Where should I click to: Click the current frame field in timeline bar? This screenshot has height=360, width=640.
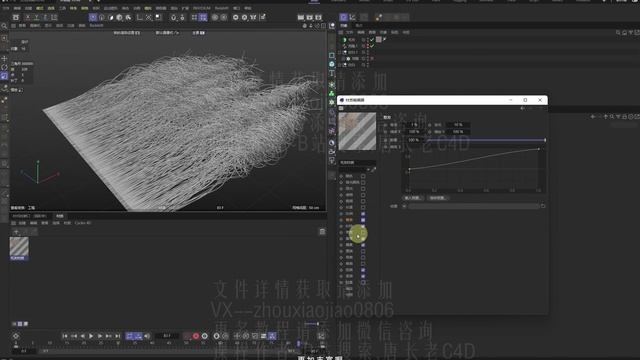[167, 336]
